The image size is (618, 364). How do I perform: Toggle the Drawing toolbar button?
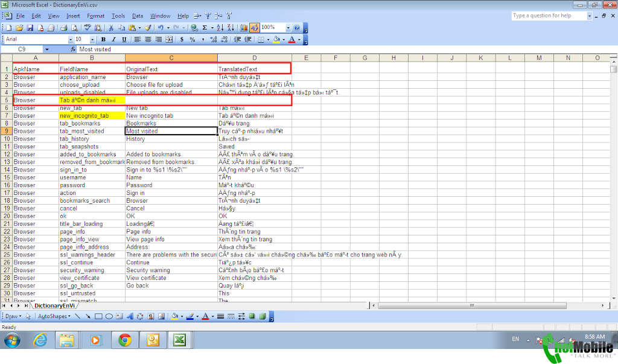tap(254, 28)
